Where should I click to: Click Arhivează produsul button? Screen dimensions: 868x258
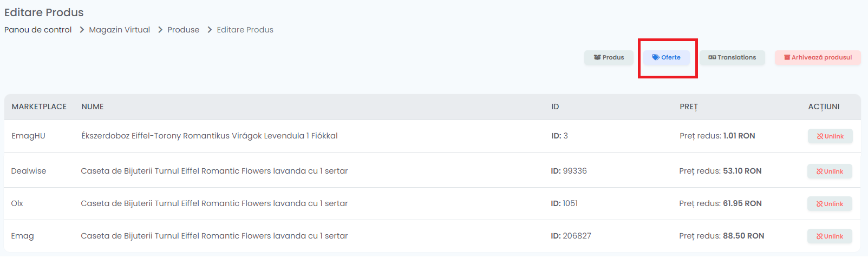point(818,57)
